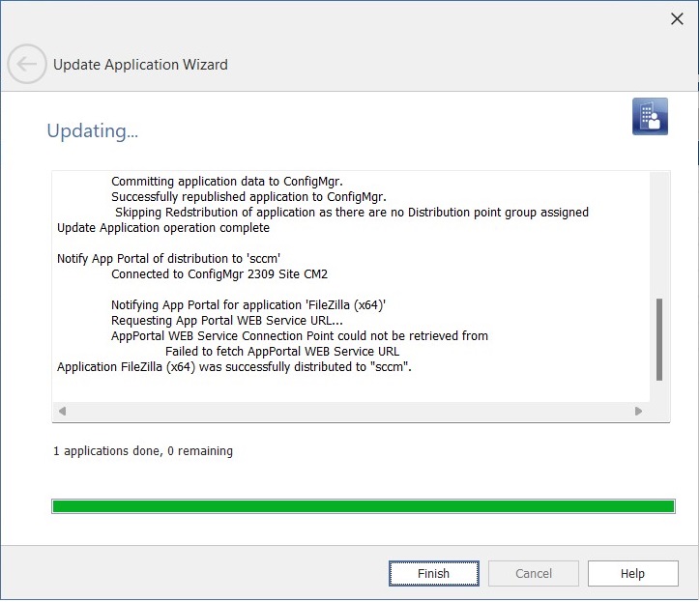Click the 'Update Application operation complete' log line

click(x=163, y=228)
